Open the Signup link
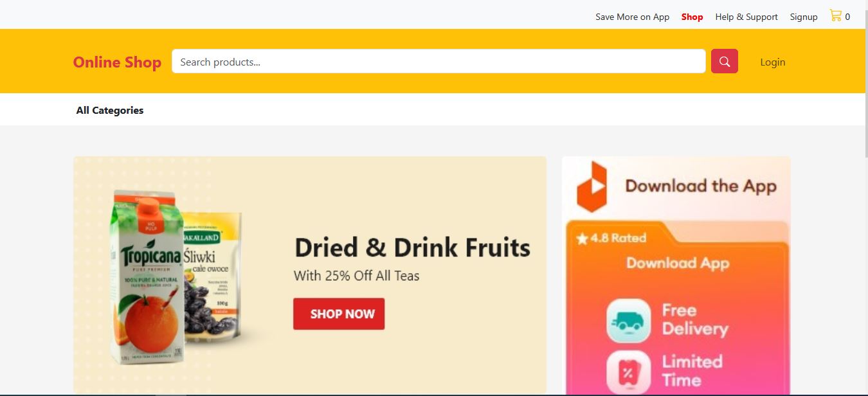 [x=804, y=17]
